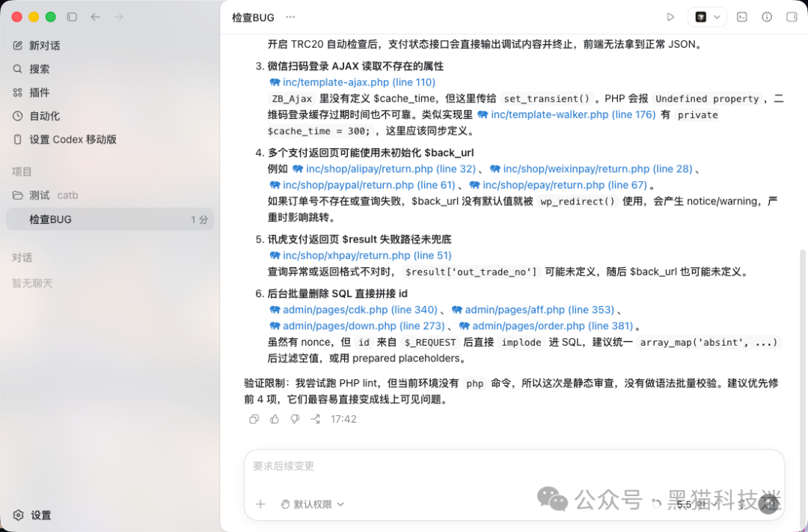Click the magnifier icon beside 搜索
Viewport: 808px width, 532px height.
(x=17, y=69)
